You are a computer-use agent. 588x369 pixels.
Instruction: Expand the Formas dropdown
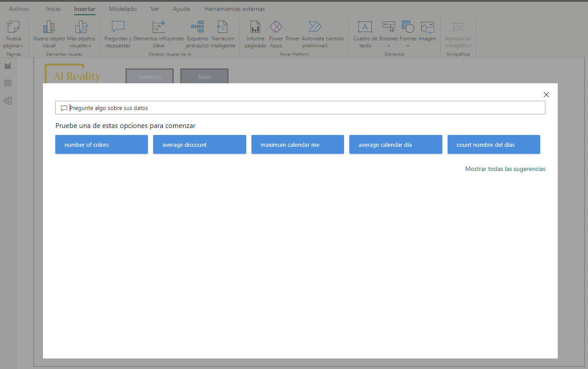(x=408, y=46)
